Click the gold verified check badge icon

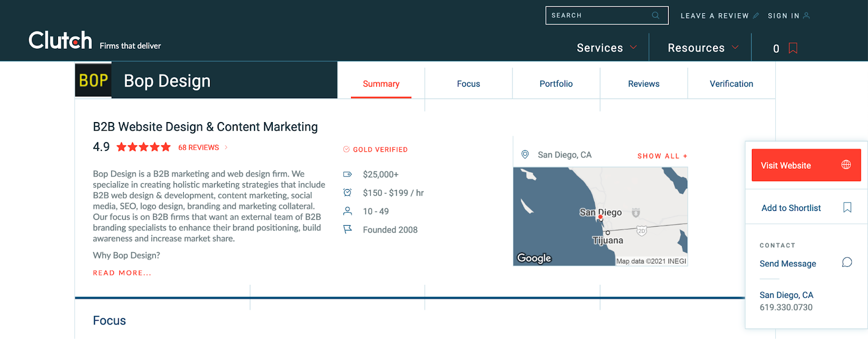pyautogui.click(x=346, y=149)
